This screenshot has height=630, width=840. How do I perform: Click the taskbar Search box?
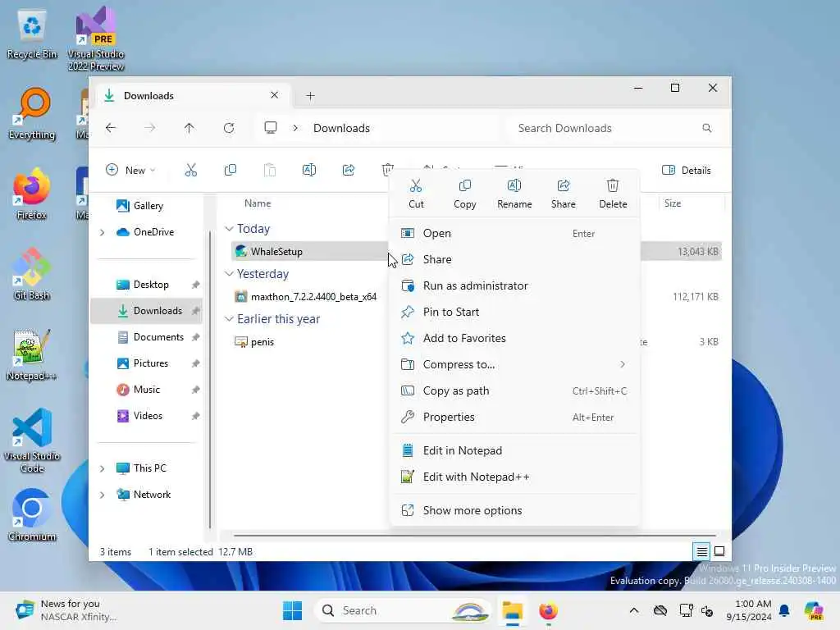[x=402, y=610]
